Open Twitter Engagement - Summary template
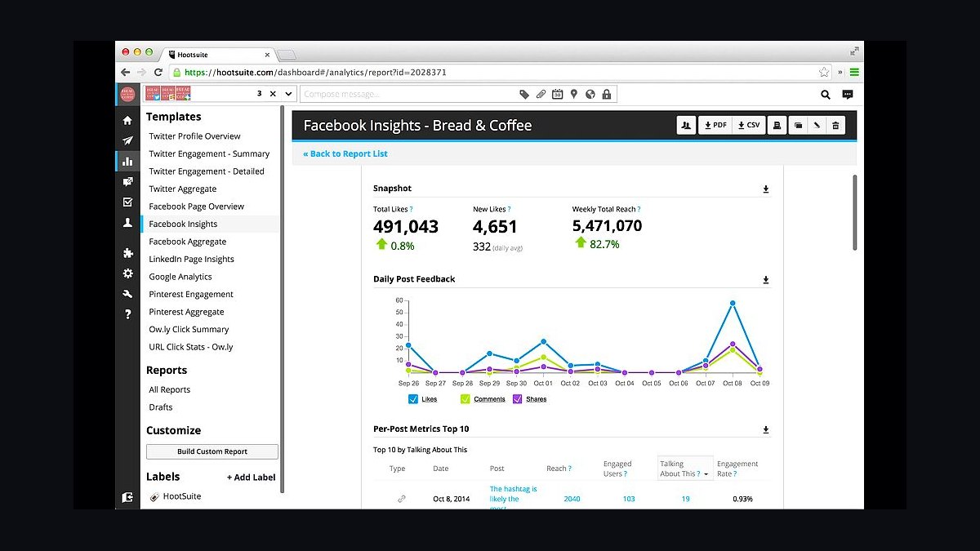 pos(209,153)
